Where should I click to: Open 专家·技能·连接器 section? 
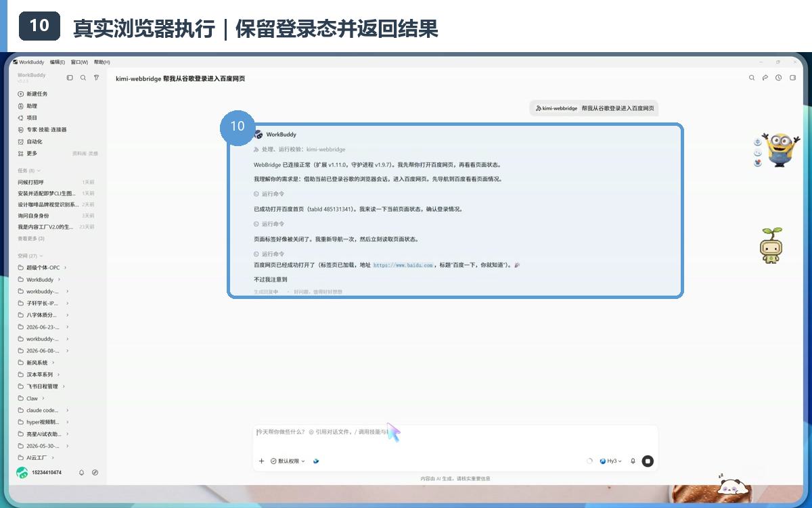click(42, 130)
